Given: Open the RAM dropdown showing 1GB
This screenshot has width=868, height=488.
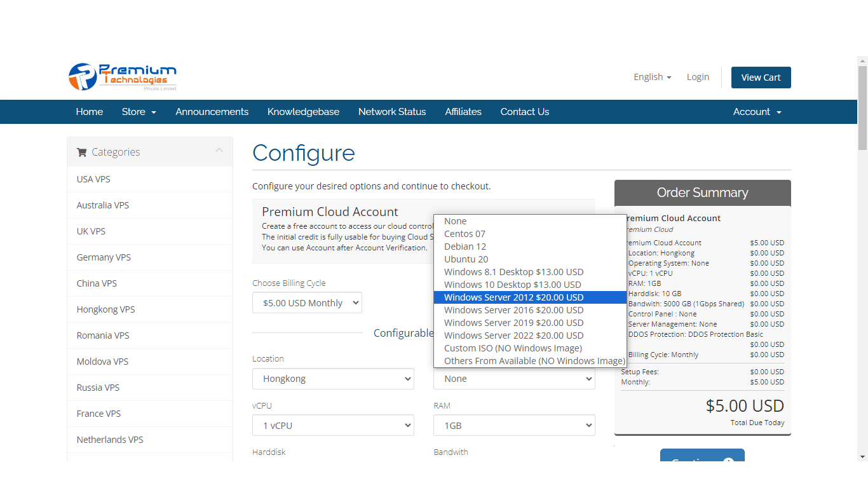Looking at the screenshot, I should (x=514, y=426).
